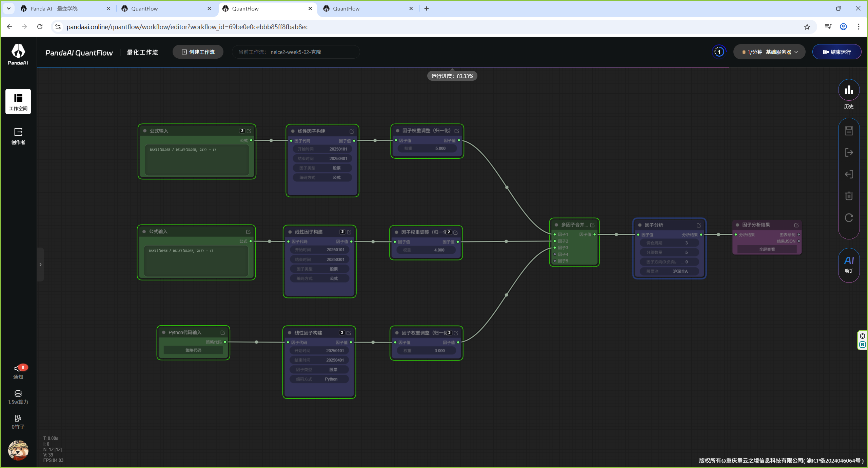Open the AI assistant panel

849,265
